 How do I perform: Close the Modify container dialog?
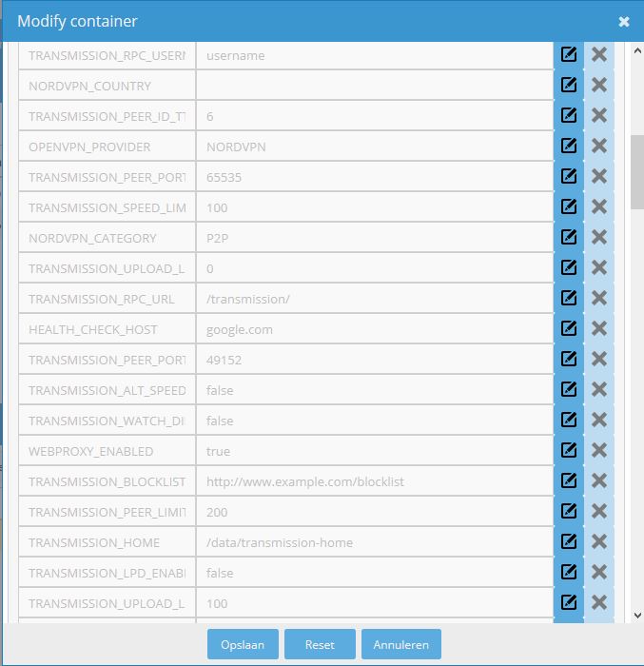(x=624, y=21)
